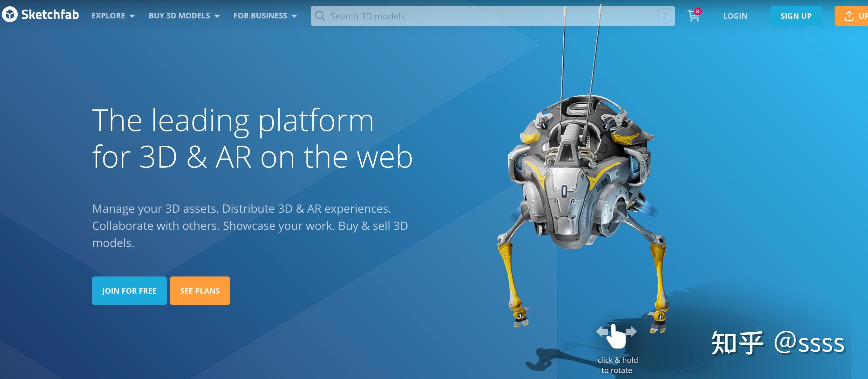Expand the arrow beside BUY 3D MODELS
The image size is (868, 379).
pos(217,16)
